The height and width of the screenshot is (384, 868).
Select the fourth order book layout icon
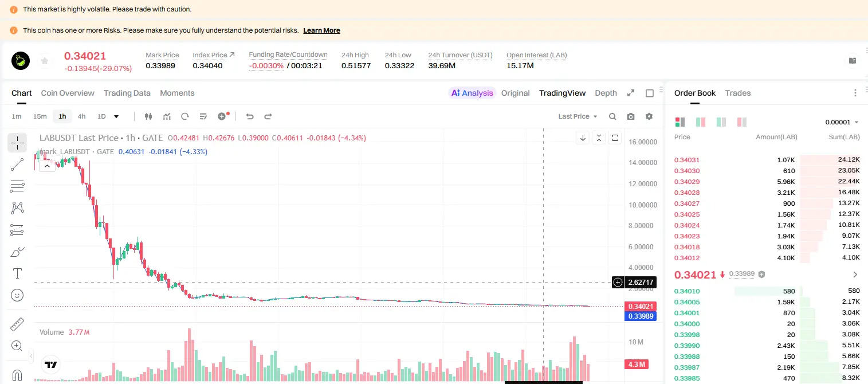[742, 122]
